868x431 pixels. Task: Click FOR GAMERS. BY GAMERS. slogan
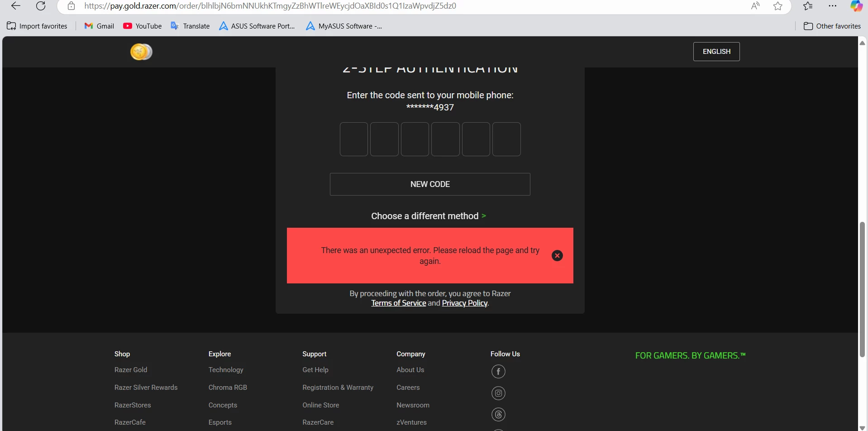690,356
